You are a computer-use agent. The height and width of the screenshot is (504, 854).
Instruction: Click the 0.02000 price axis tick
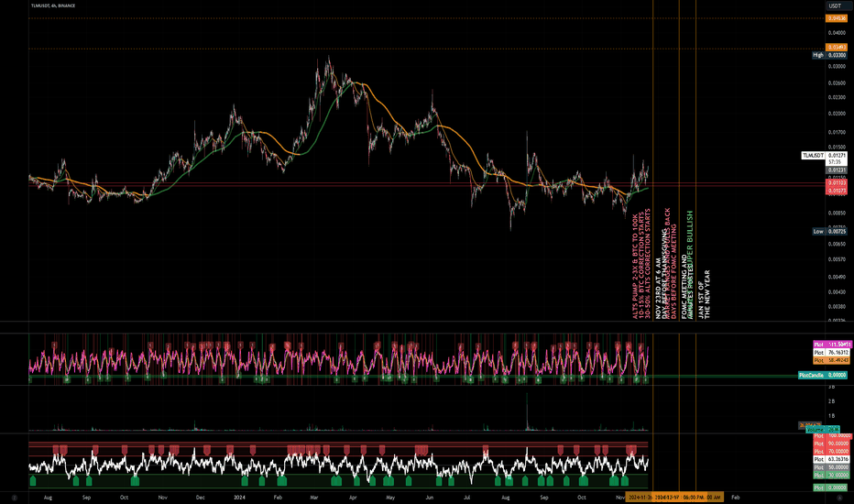pos(837,114)
